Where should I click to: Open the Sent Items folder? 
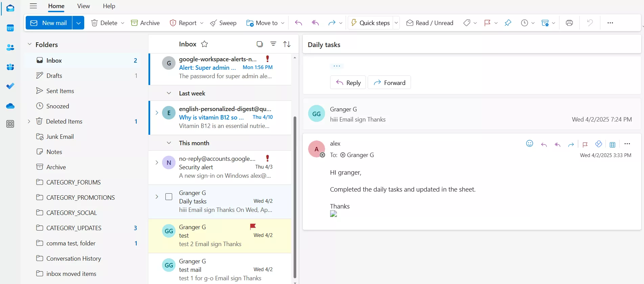click(84, 91)
